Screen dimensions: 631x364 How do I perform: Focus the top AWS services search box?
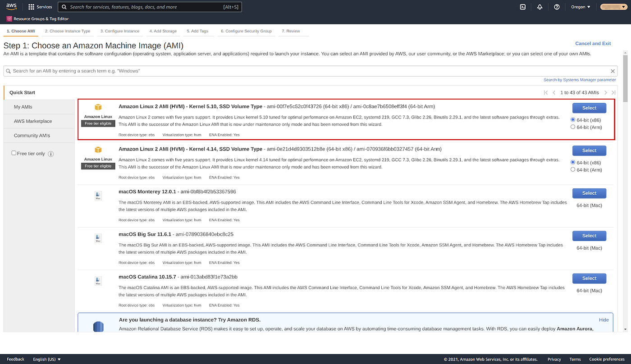point(150,7)
